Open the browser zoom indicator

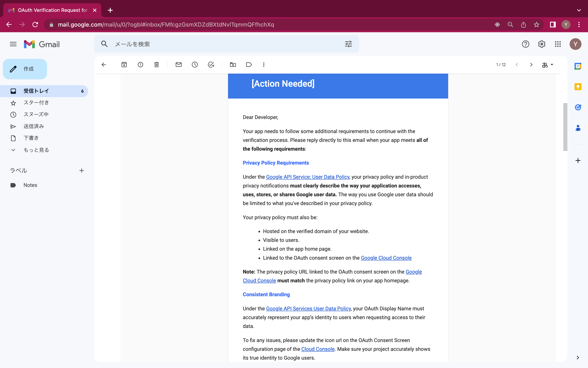(x=510, y=25)
